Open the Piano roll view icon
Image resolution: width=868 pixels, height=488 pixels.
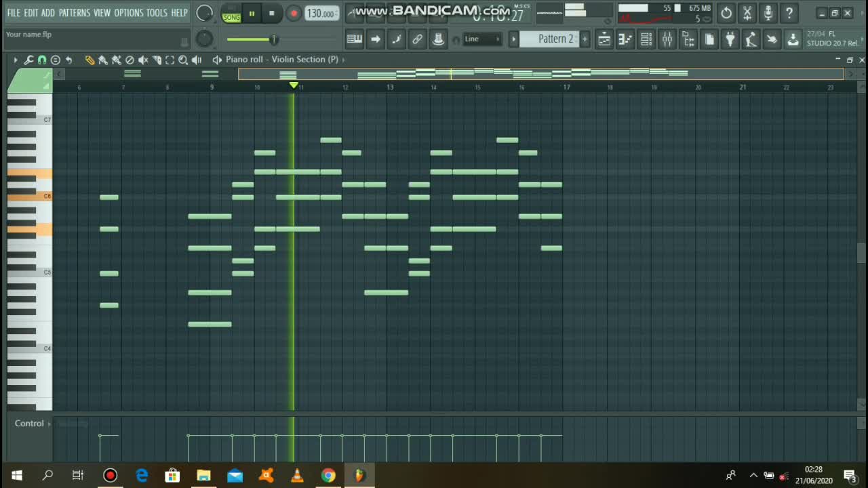coord(625,39)
